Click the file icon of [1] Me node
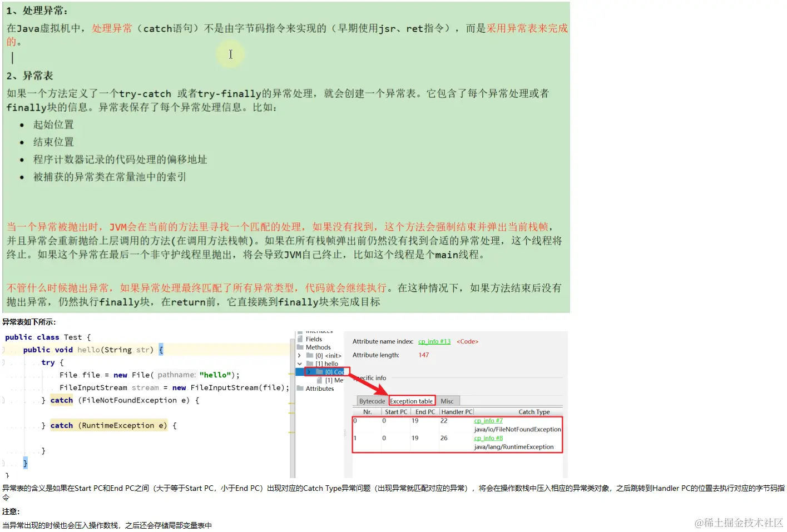Screen dimensions: 787x532 [x=320, y=380]
